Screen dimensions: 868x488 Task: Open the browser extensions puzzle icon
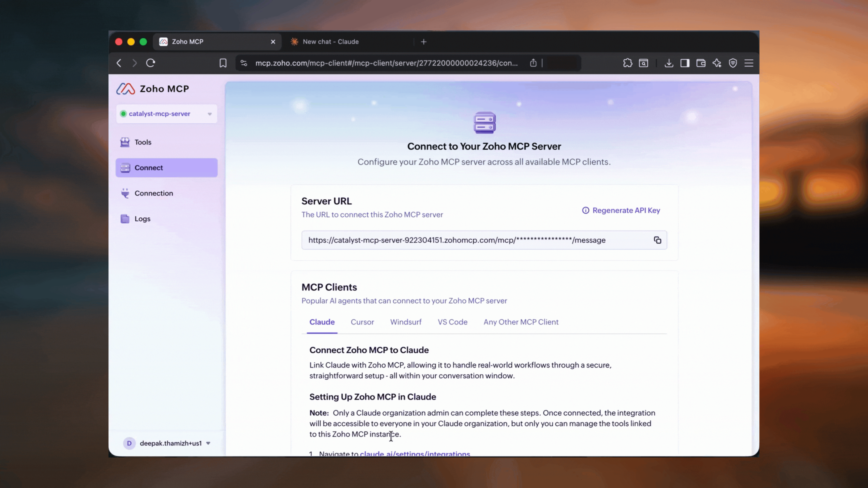tap(627, 63)
